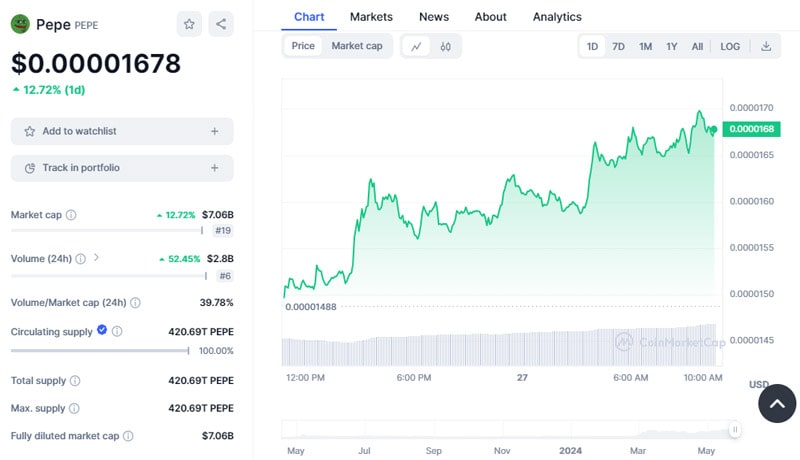Click the Pepe frog coin logo

tap(20, 24)
